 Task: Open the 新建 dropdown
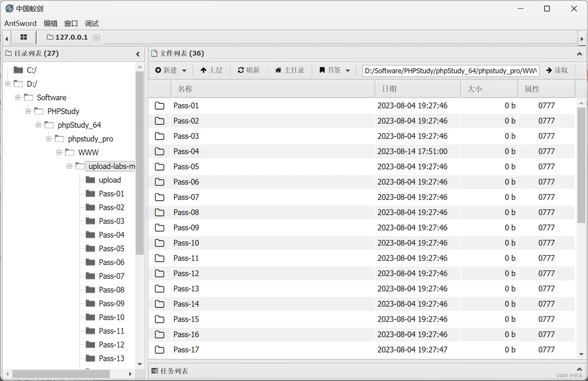[171, 70]
